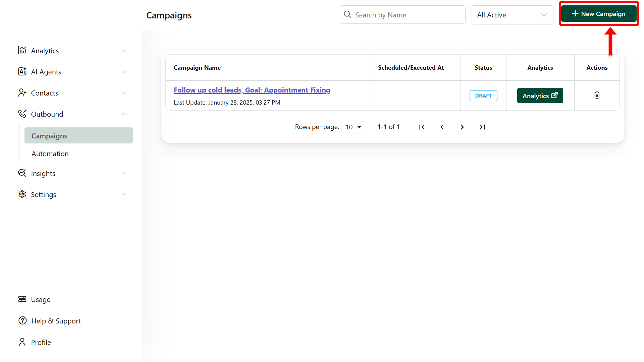This screenshot has height=362, width=644.
Task: Click the Actions column header
Action: [597, 67]
